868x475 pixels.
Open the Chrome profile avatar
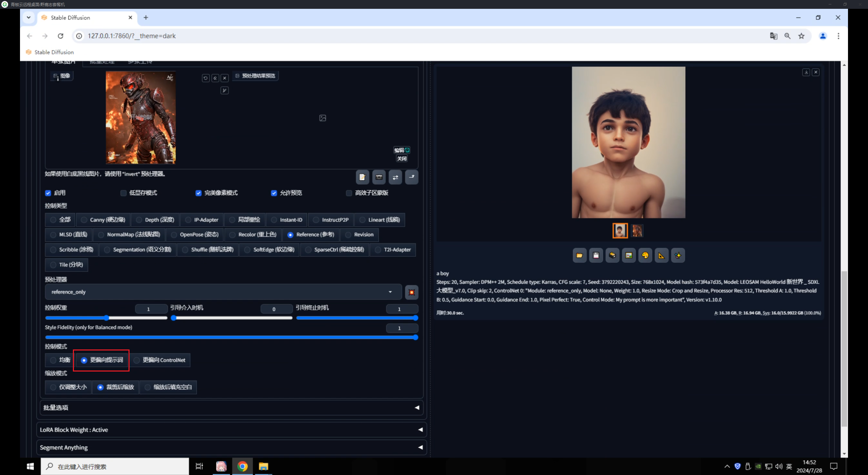point(823,36)
